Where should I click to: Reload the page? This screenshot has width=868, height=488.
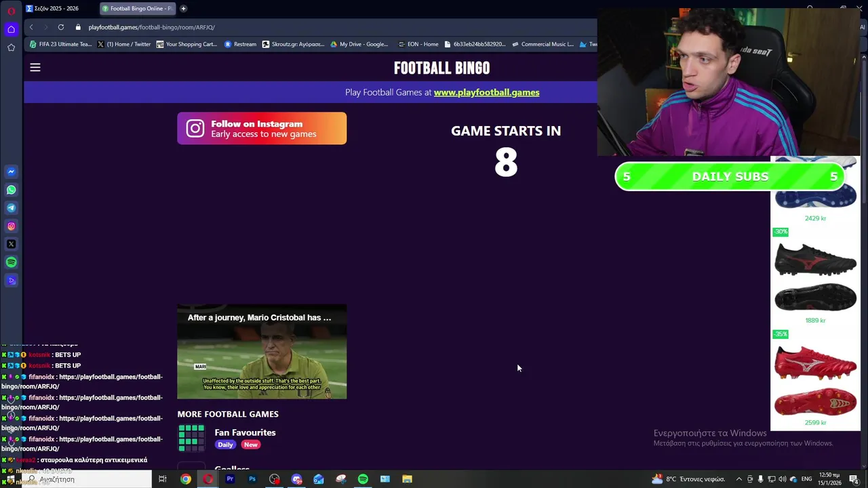[x=61, y=27]
